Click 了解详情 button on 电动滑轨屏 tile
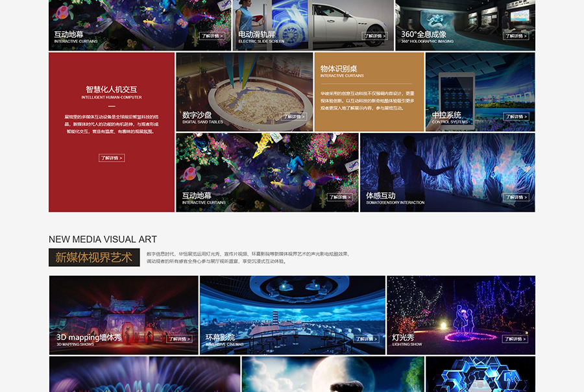Screen dimensions: 584x392 point(374,36)
